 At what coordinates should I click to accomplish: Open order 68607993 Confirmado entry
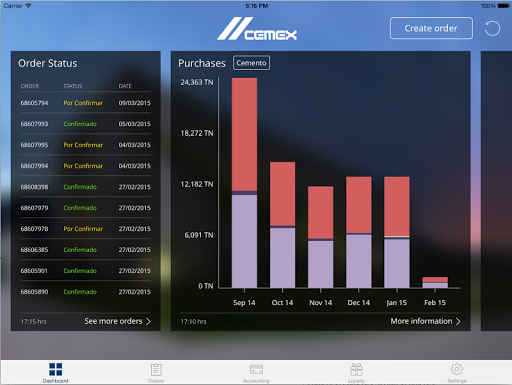86,124
